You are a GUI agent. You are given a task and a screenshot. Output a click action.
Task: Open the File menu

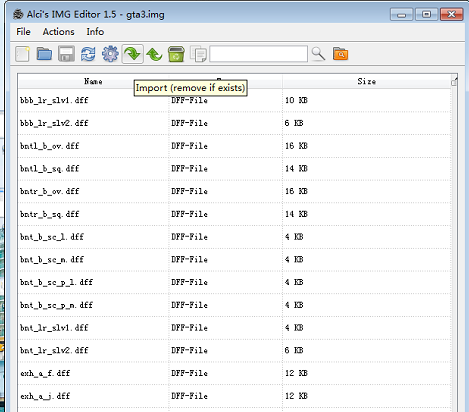click(x=23, y=32)
